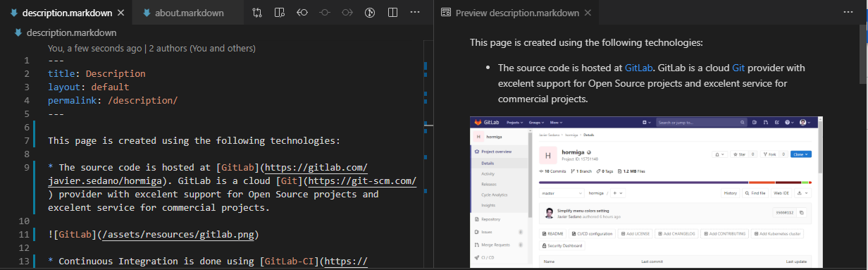
Task: Click the 'You, a few seconds ago' codelens
Action: tap(94, 49)
